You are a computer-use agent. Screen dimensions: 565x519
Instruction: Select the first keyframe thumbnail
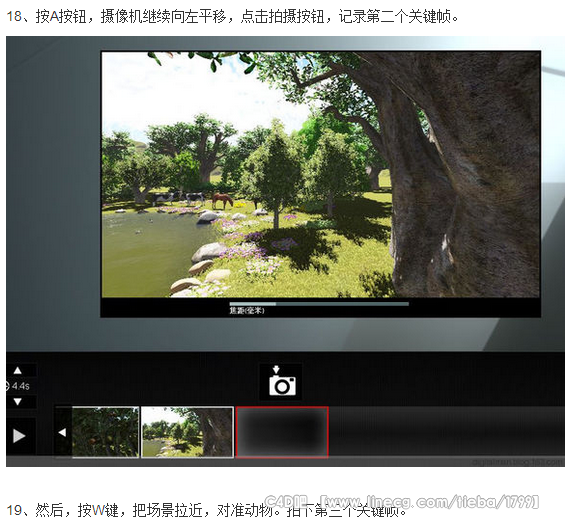pos(105,432)
